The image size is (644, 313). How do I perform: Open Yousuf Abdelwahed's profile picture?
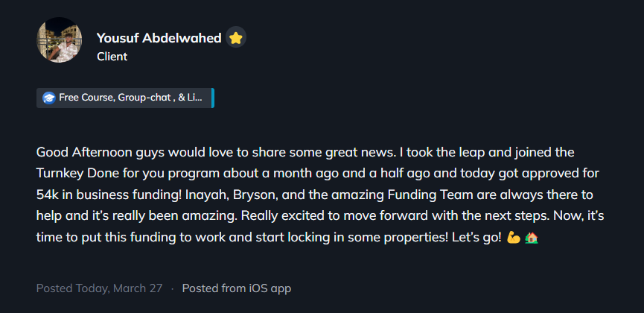(59, 40)
